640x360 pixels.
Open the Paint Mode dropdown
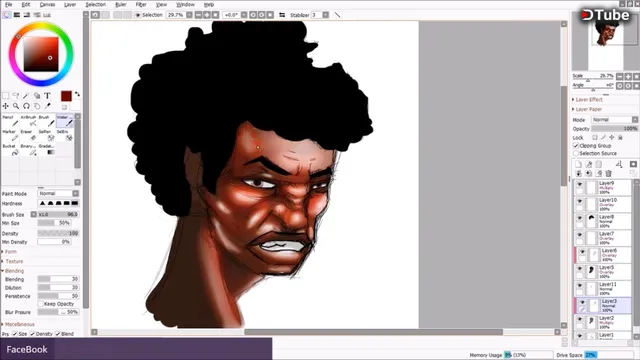click(58, 193)
